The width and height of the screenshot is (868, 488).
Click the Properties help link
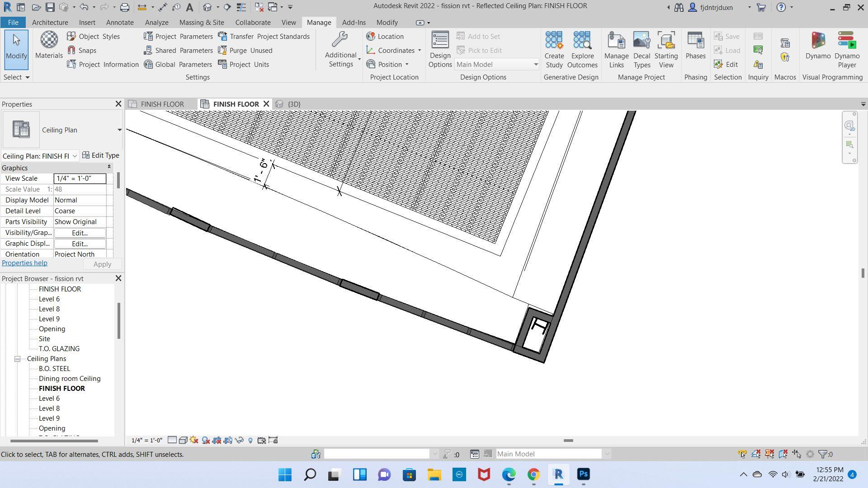pyautogui.click(x=24, y=263)
